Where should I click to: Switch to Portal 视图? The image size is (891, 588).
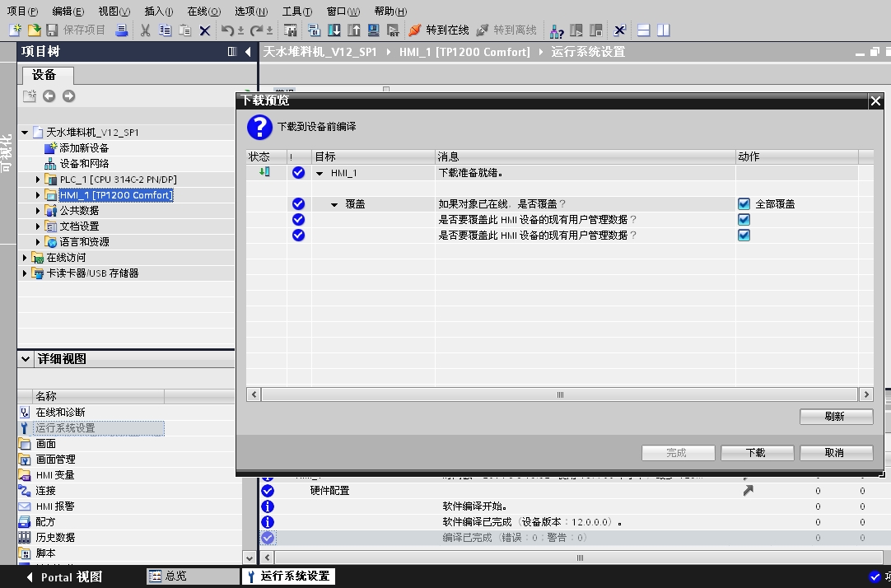63,577
